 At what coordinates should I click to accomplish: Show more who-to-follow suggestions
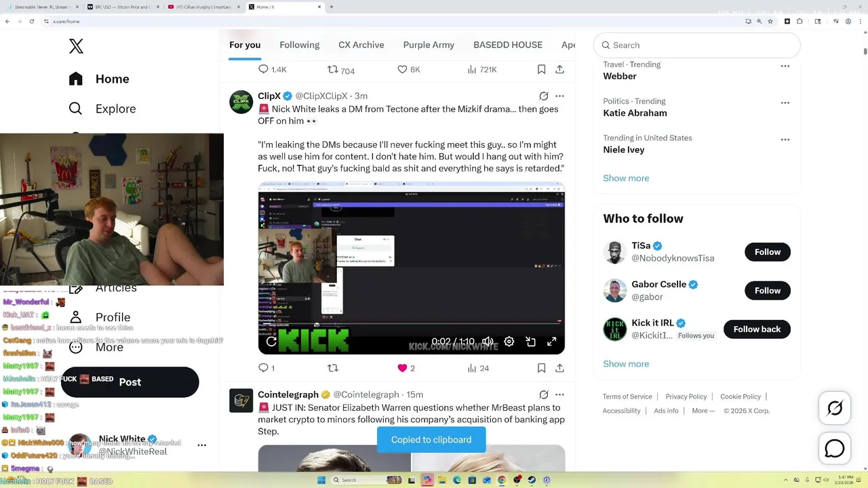tap(626, 364)
